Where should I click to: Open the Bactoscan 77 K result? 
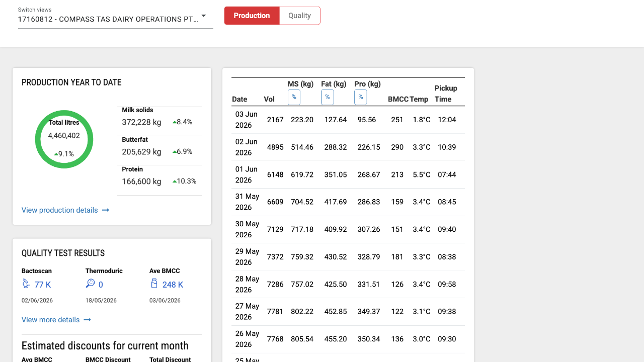click(x=43, y=285)
